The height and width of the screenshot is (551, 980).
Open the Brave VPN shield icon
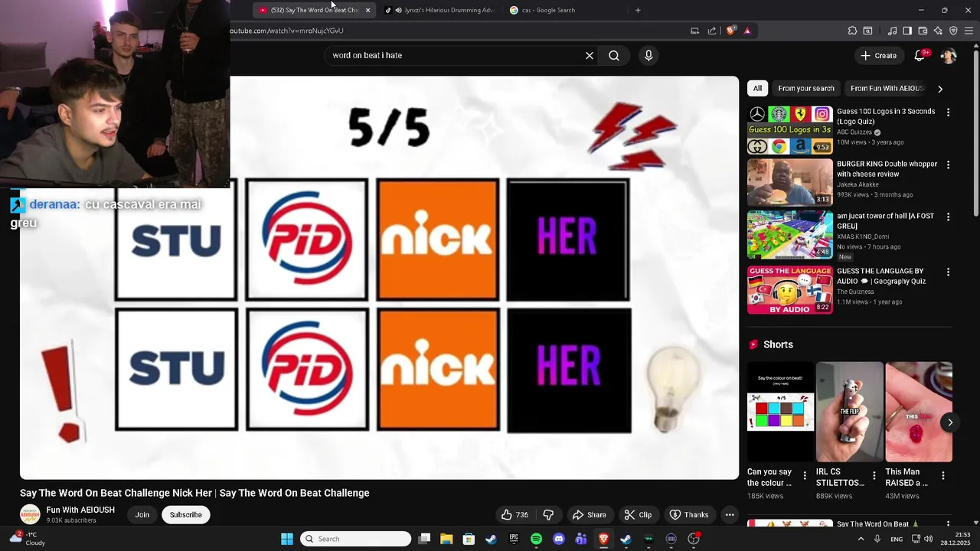pyautogui.click(x=953, y=31)
